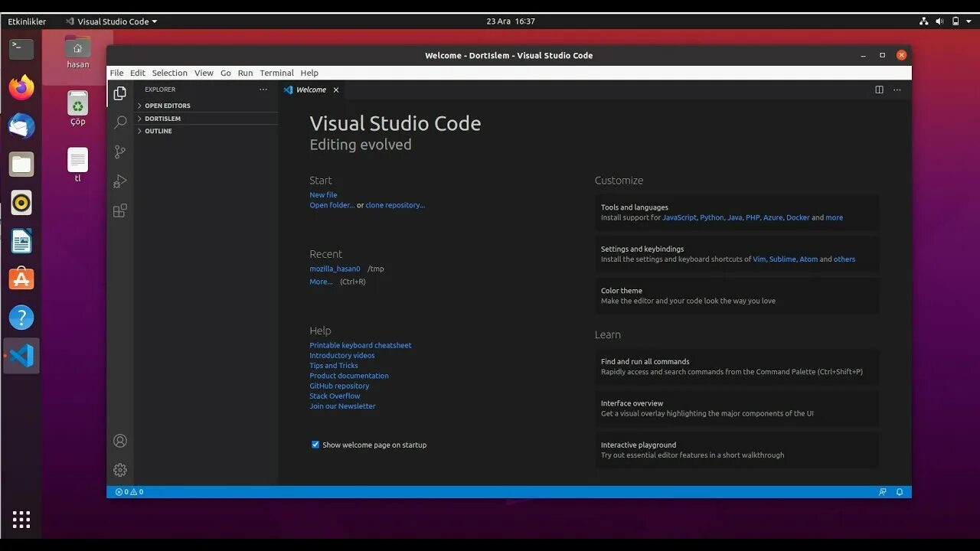Viewport: 980px width, 551px height.
Task: Expand the DORTISLEM folder section
Action: click(x=207, y=119)
